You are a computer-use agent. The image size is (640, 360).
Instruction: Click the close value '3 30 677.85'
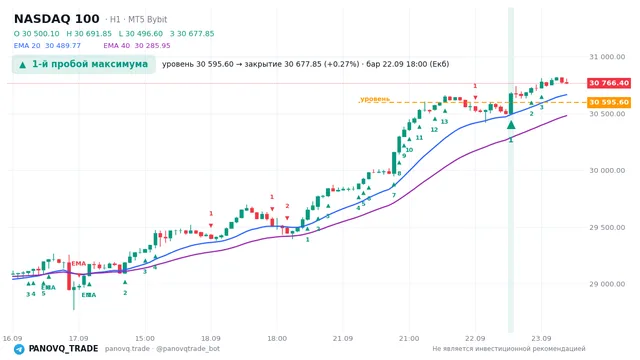click(x=192, y=33)
